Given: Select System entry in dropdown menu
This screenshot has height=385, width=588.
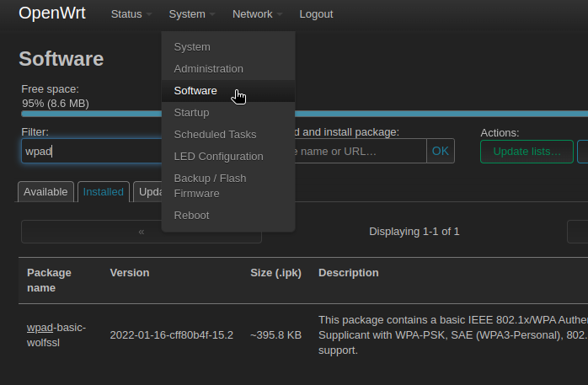Looking at the screenshot, I should click(228, 47).
